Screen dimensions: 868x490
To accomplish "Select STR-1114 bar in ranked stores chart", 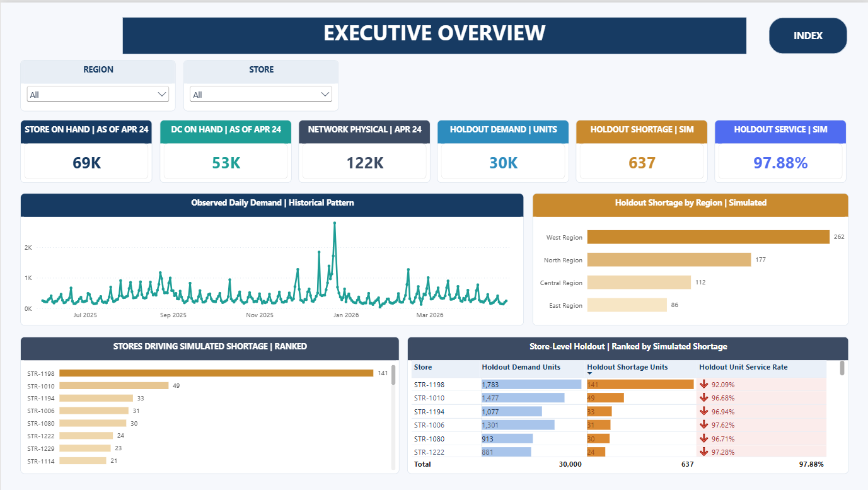I will click(83, 461).
